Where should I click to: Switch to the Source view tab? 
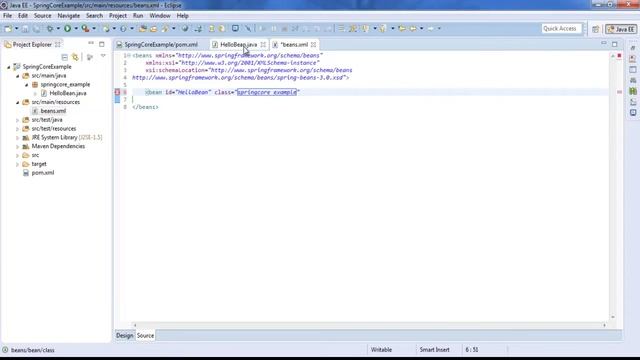tap(145, 336)
